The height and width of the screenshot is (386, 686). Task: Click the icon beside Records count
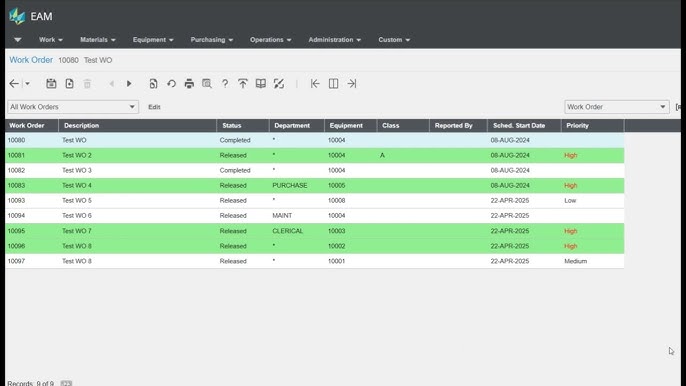pos(66,383)
